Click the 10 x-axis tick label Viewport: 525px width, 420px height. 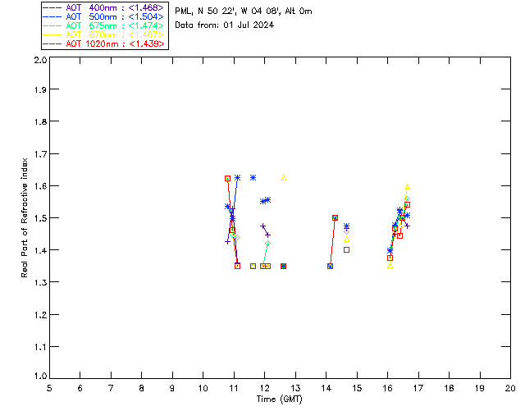pos(203,388)
